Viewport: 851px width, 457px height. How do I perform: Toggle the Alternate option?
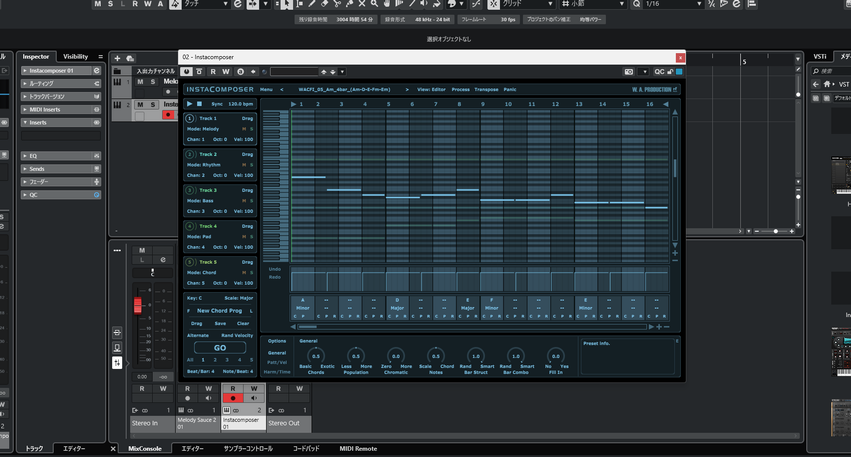(198, 335)
